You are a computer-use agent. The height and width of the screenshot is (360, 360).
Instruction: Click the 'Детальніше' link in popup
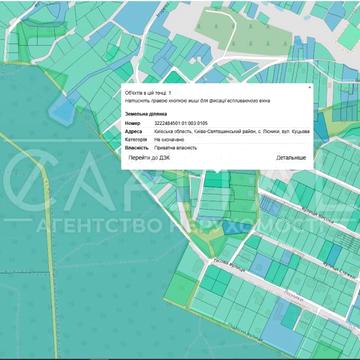[x=291, y=158]
